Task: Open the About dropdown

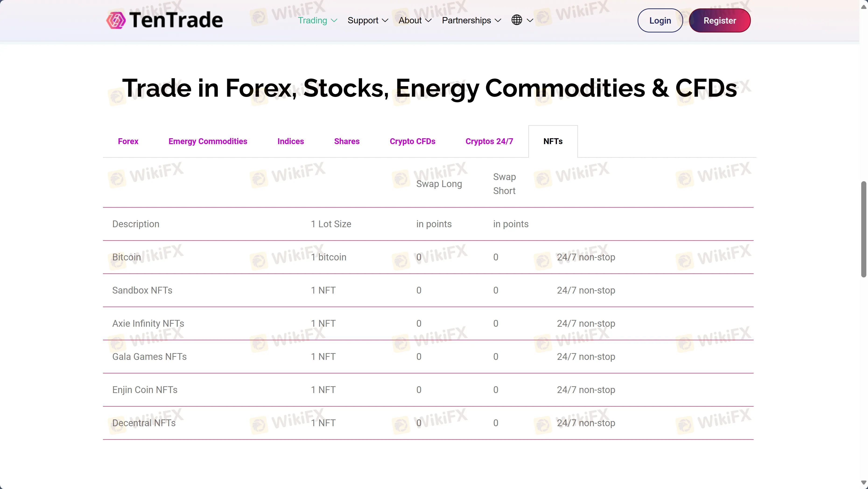Action: 415,21
